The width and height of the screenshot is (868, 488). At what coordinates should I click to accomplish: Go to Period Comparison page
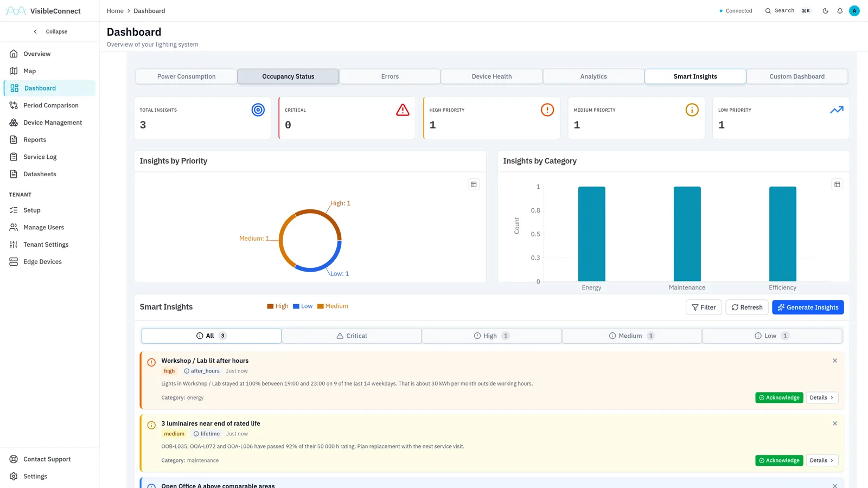tap(49, 105)
